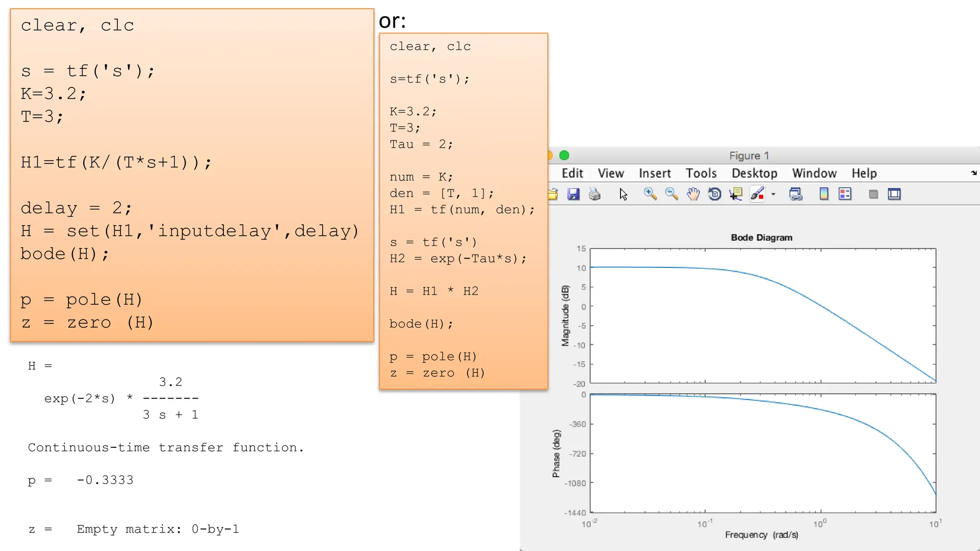Open the Desktop menu
This screenshot has height=551, width=980.
coord(754,173)
